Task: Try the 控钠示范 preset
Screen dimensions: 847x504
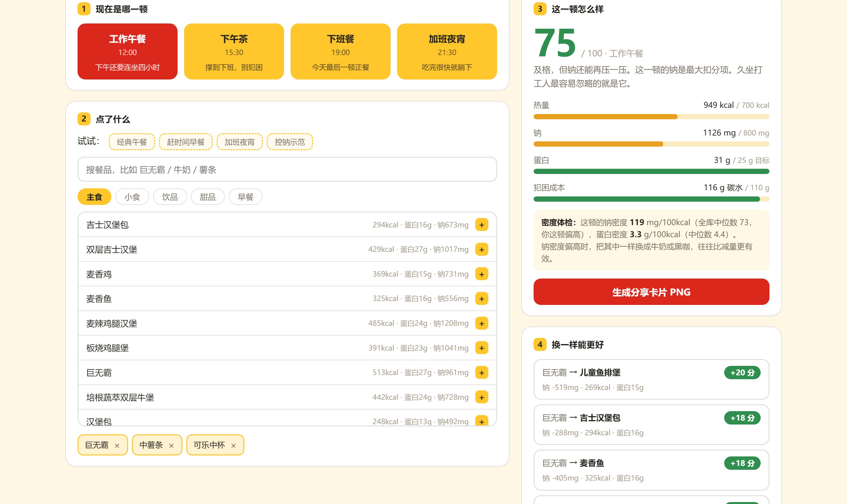Action: pyautogui.click(x=290, y=142)
